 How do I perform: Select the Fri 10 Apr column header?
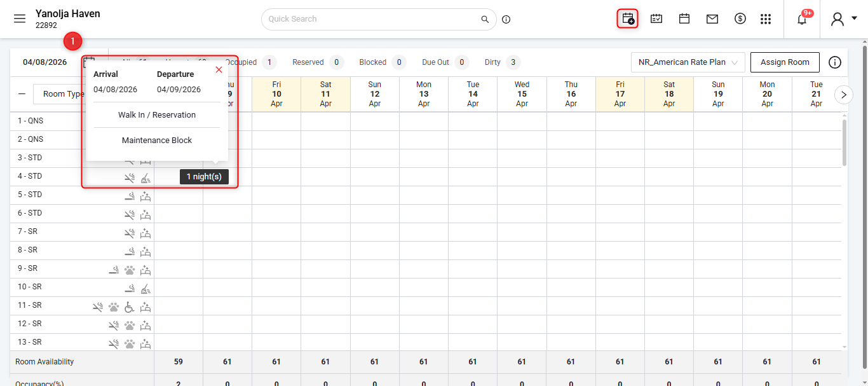point(276,94)
